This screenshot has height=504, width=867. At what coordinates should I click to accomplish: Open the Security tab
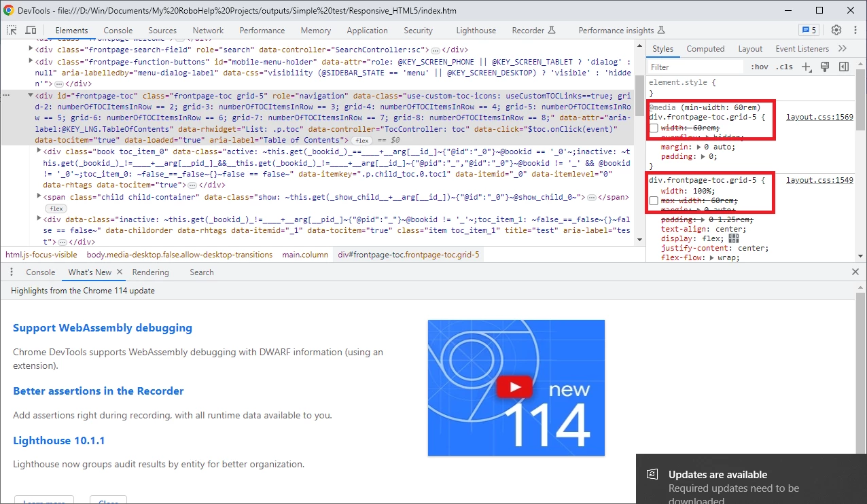pyautogui.click(x=418, y=30)
